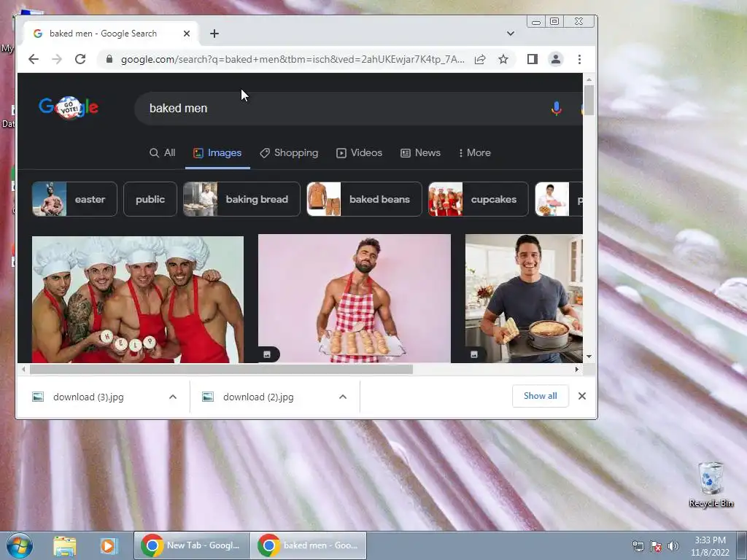
Task: Filter images by the baked beans chip
Action: (364, 199)
